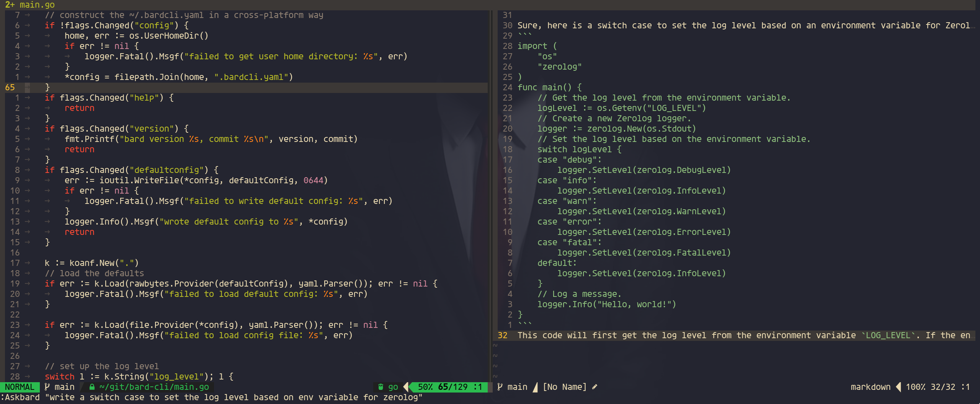Click the 'markdown' filetype label
The width and height of the screenshot is (980, 404).
[871, 387]
